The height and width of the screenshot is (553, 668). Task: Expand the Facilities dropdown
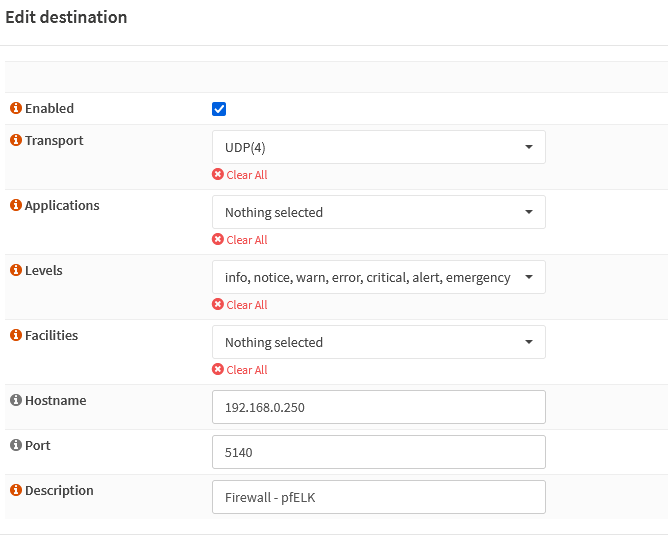379,342
